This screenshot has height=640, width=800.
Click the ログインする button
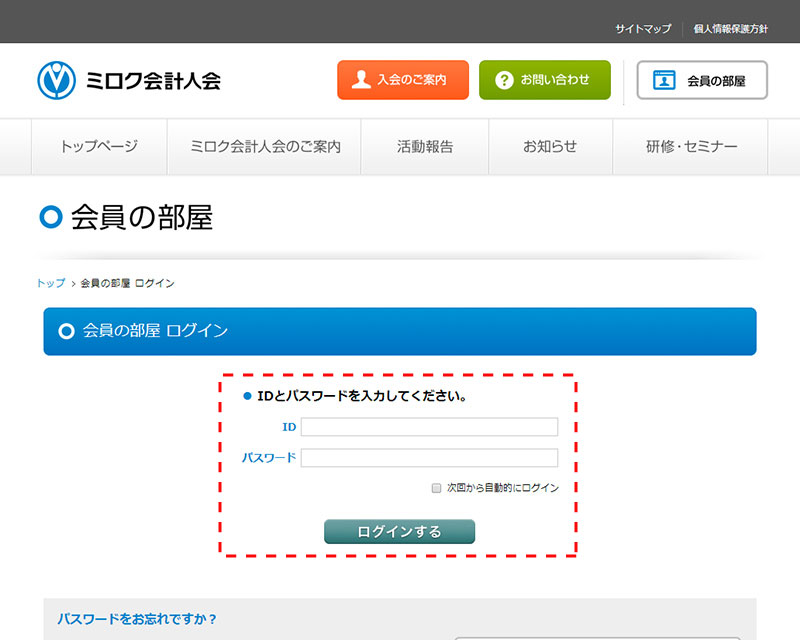click(399, 531)
